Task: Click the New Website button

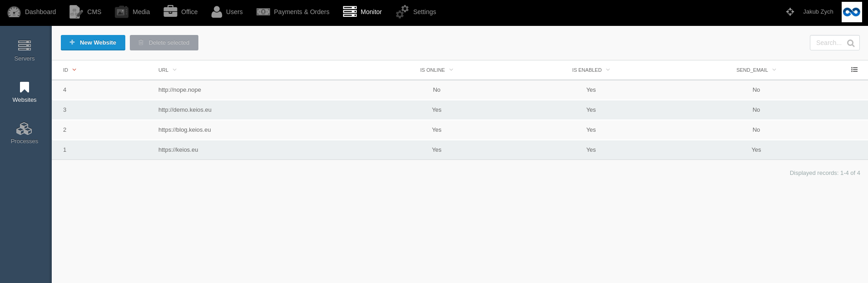Action: tap(93, 43)
